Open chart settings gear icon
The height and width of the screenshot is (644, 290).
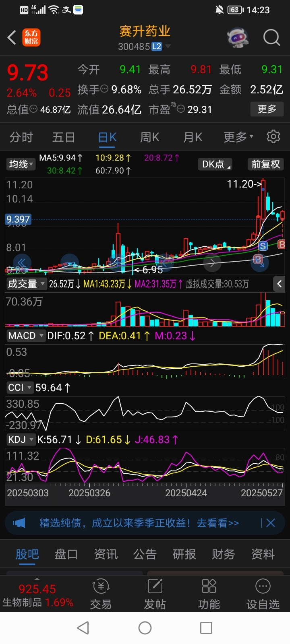point(273,137)
